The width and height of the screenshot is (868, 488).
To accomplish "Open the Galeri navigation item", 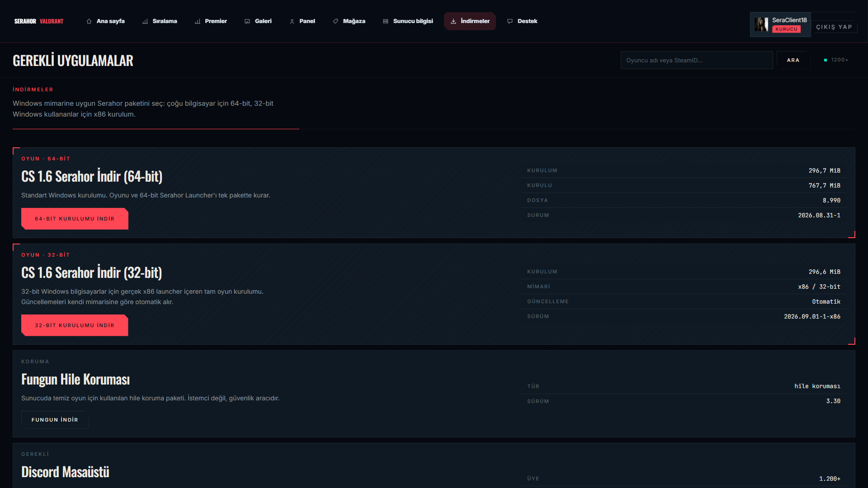I will 258,21.
